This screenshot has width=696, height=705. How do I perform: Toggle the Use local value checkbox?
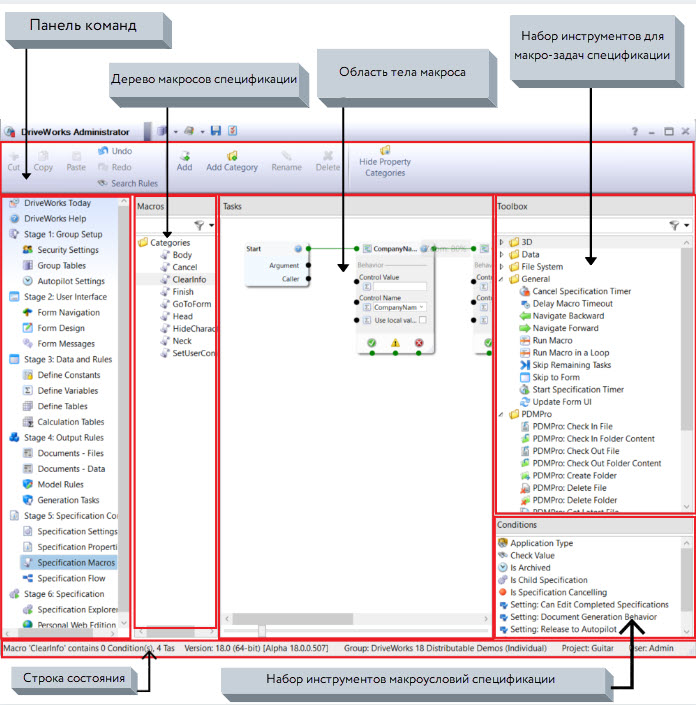[422, 320]
